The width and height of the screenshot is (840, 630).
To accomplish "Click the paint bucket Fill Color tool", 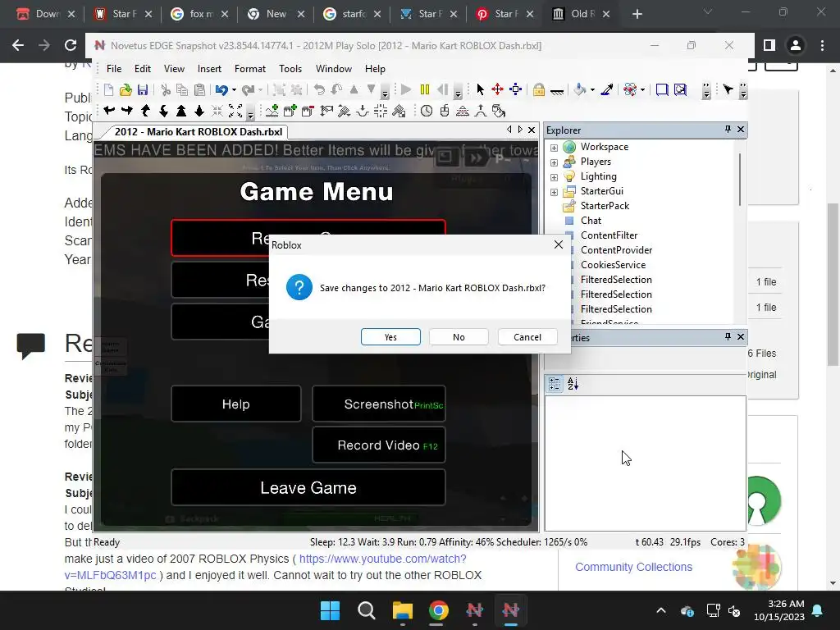I will (x=579, y=90).
